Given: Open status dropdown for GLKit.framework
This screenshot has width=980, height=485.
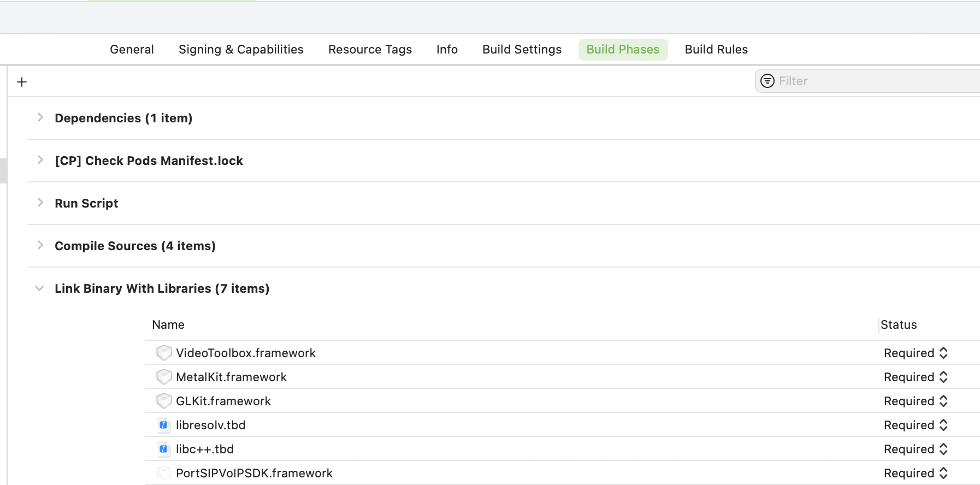Looking at the screenshot, I should [x=916, y=401].
